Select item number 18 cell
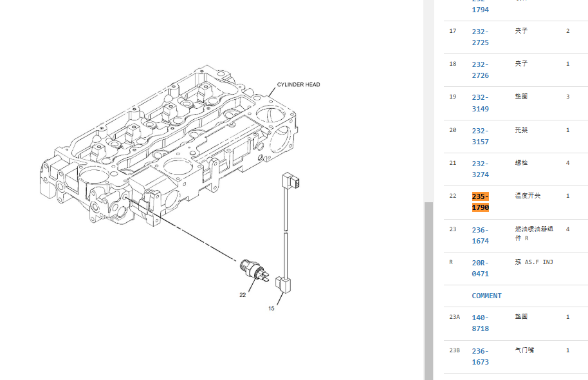Image resolution: width=588 pixels, height=380 pixels. click(453, 64)
